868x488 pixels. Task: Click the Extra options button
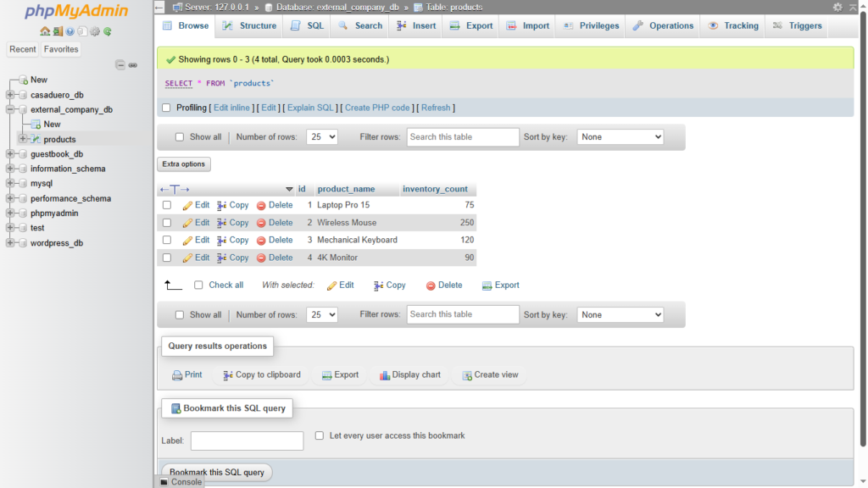pyautogui.click(x=184, y=164)
